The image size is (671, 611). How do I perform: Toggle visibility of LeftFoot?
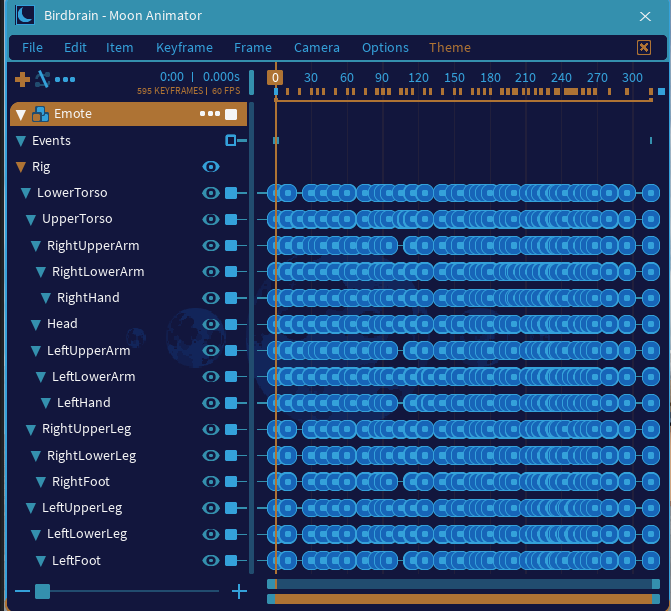coord(211,561)
